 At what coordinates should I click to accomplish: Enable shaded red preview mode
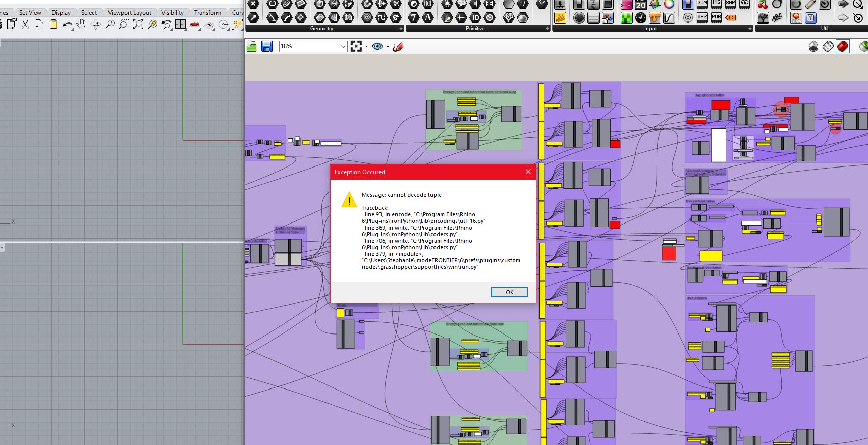tap(843, 47)
